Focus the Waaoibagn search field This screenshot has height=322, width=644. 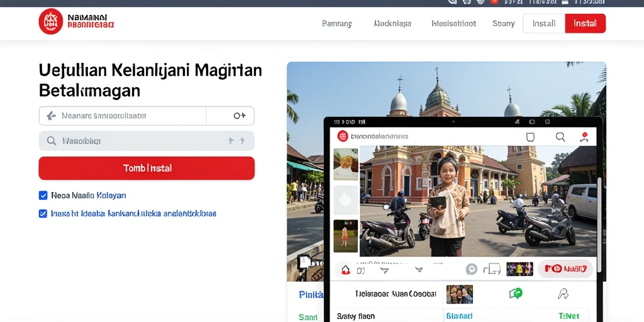click(x=147, y=141)
